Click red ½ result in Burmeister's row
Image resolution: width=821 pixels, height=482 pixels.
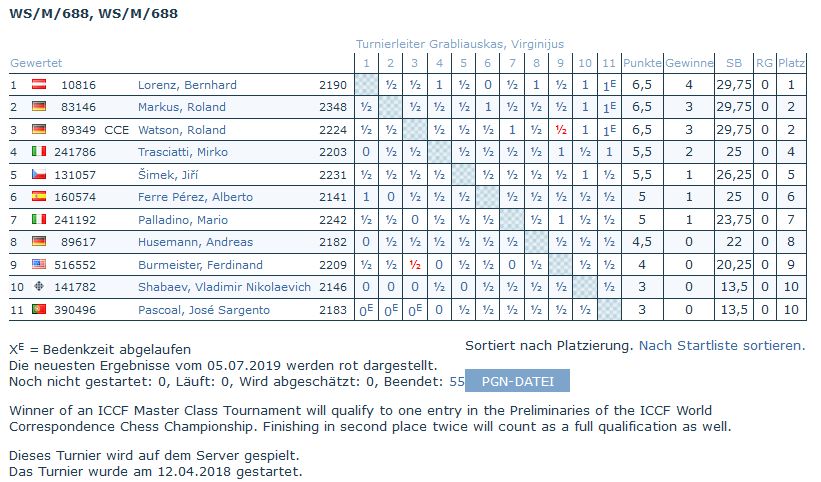click(413, 265)
